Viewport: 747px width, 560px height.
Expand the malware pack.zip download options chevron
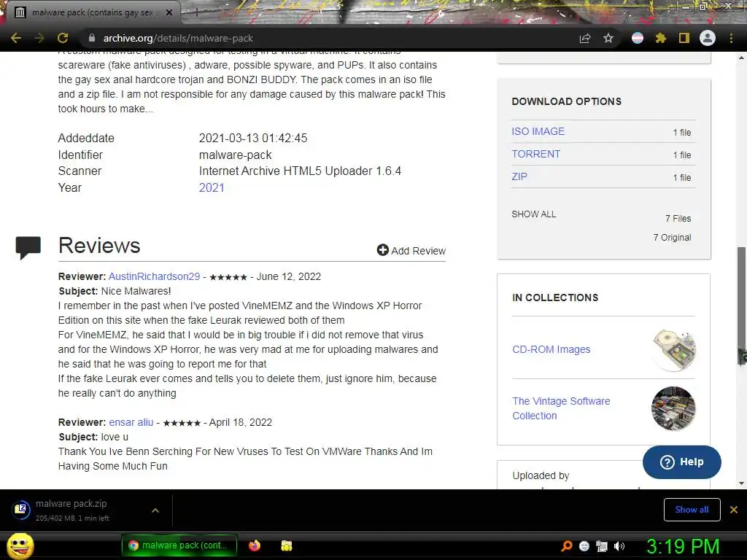[155, 510]
